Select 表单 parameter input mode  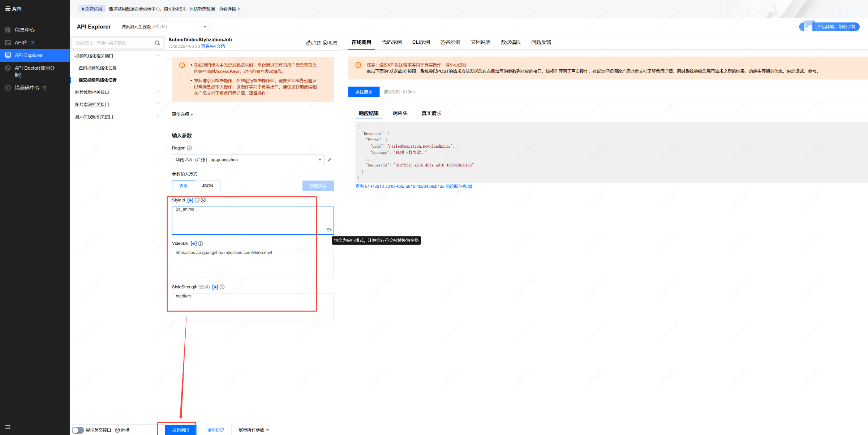(184, 186)
